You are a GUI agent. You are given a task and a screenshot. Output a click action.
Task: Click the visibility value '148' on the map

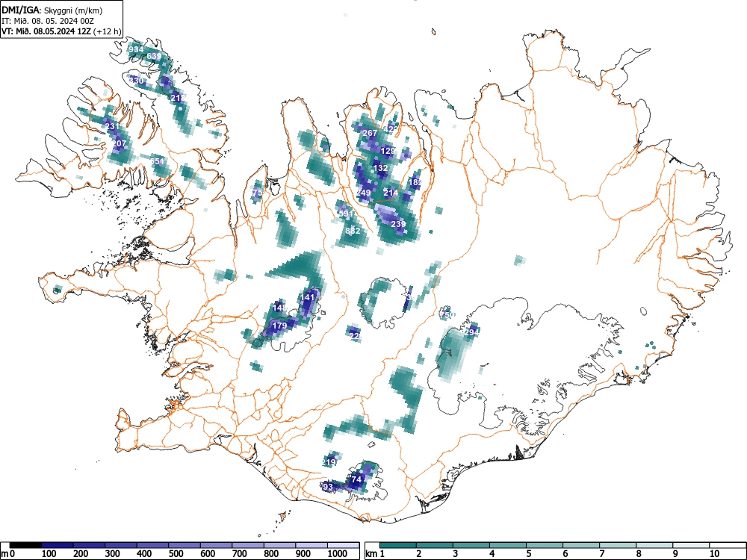[279, 308]
